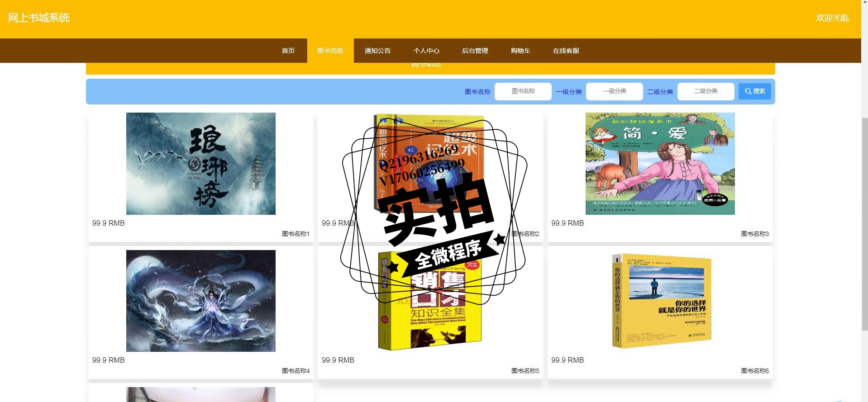Open the 简·爱 book cover thumbnail
The width and height of the screenshot is (868, 402).
[660, 164]
